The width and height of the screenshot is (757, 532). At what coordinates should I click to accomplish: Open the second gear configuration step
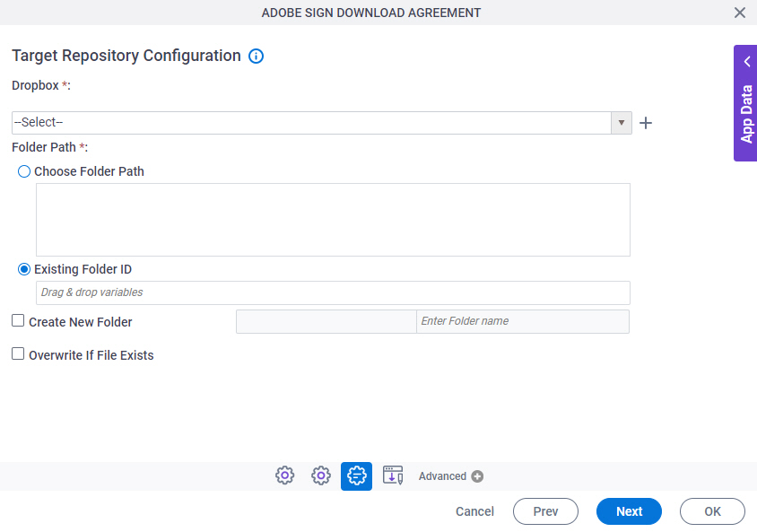(321, 475)
